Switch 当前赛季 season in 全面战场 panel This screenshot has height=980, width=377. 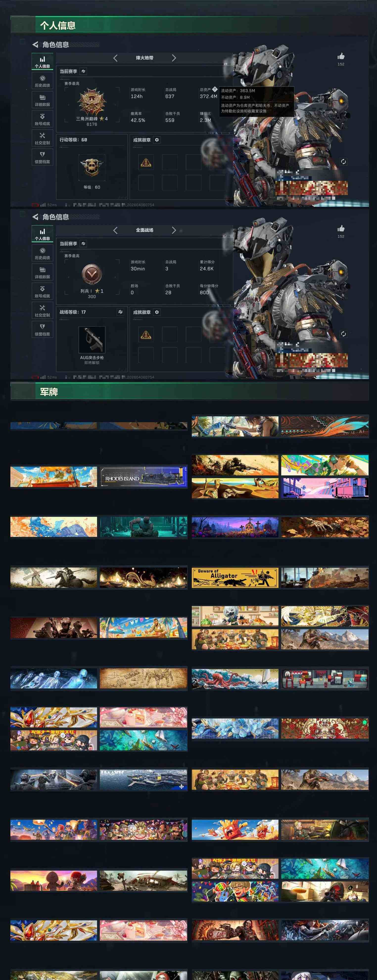[x=83, y=244]
